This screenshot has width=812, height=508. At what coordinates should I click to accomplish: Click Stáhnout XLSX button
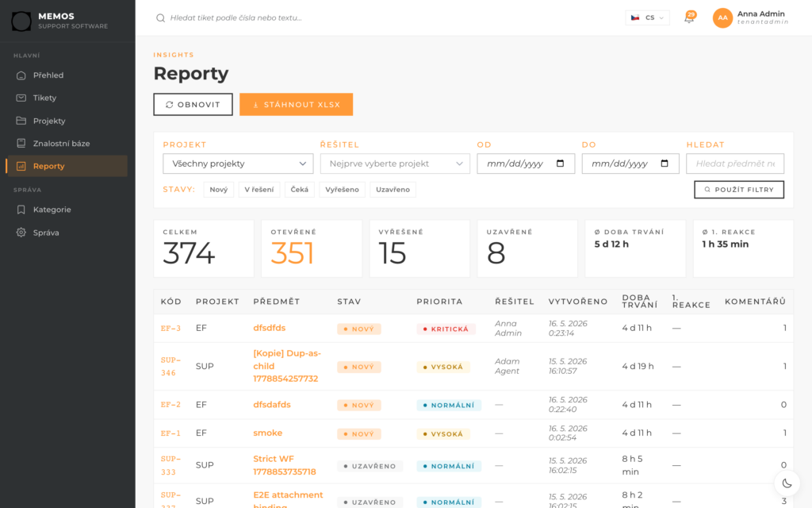pos(297,105)
